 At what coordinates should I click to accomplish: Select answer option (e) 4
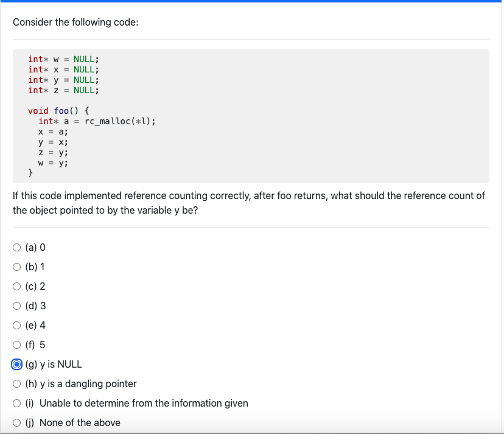coord(16,325)
